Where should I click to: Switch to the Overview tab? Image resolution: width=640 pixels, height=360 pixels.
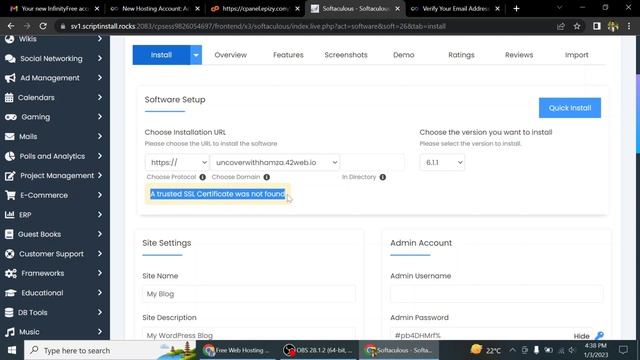point(231,55)
